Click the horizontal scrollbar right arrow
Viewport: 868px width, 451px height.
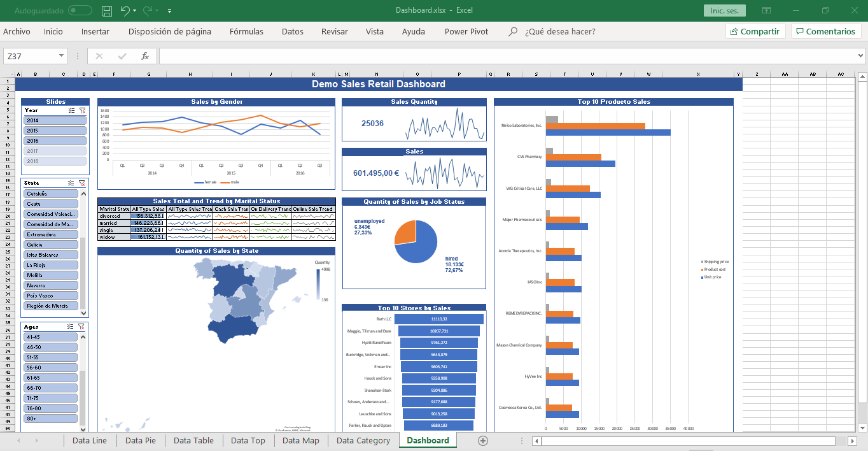(x=852, y=440)
